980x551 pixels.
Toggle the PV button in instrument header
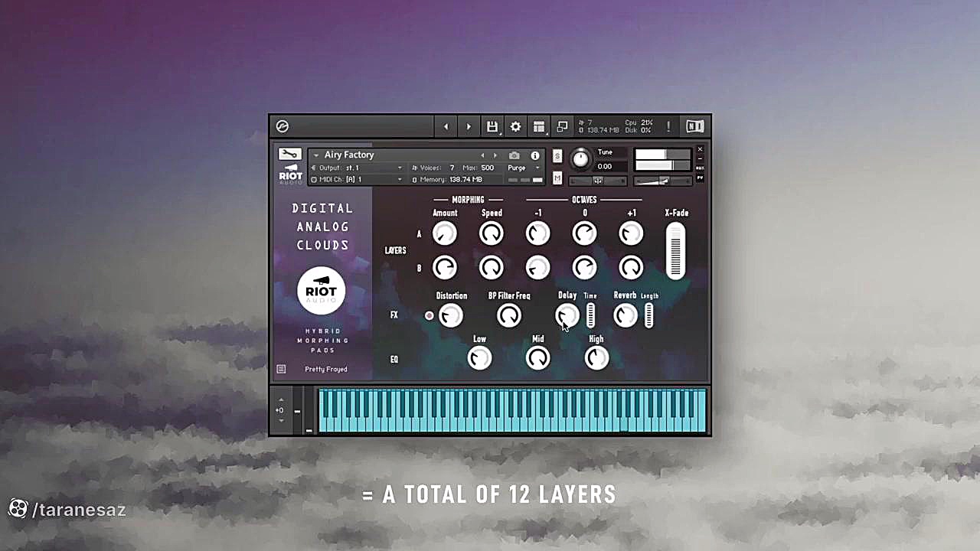[700, 178]
